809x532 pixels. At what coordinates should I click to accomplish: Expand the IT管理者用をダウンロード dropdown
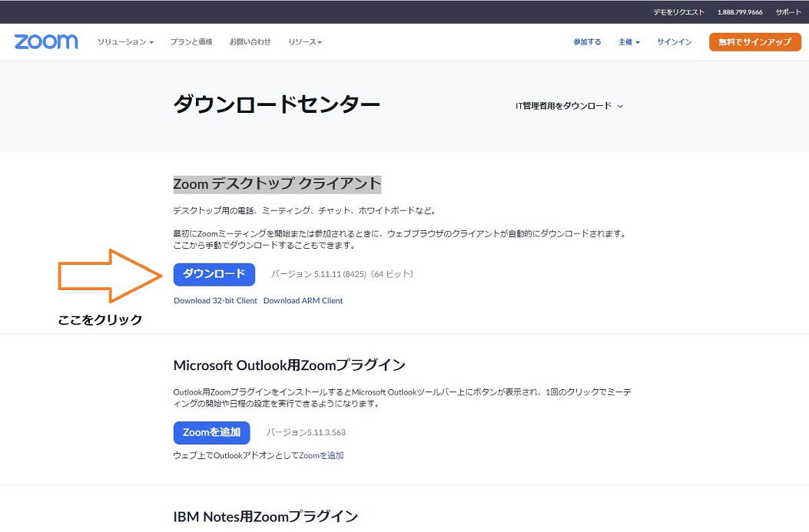(x=569, y=106)
